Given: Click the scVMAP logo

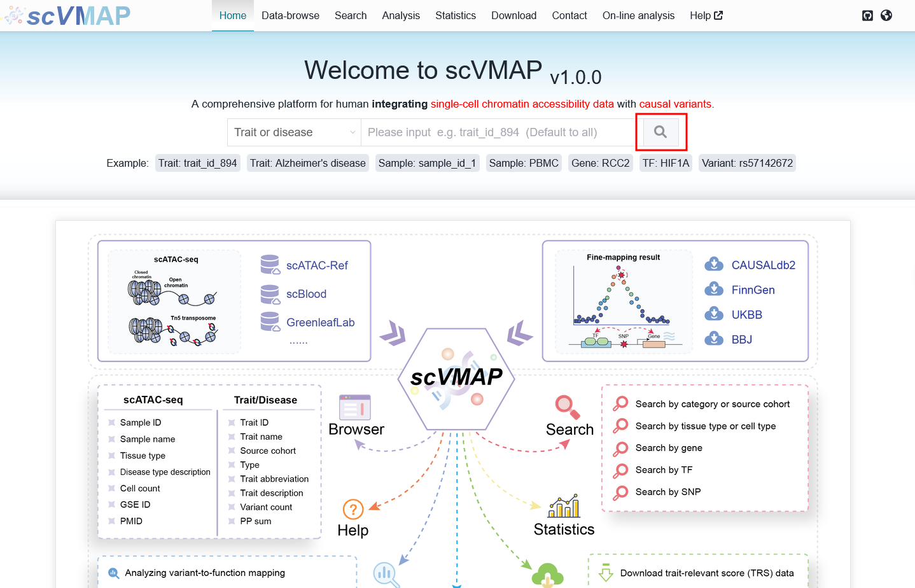Looking at the screenshot, I should pyautogui.click(x=67, y=15).
